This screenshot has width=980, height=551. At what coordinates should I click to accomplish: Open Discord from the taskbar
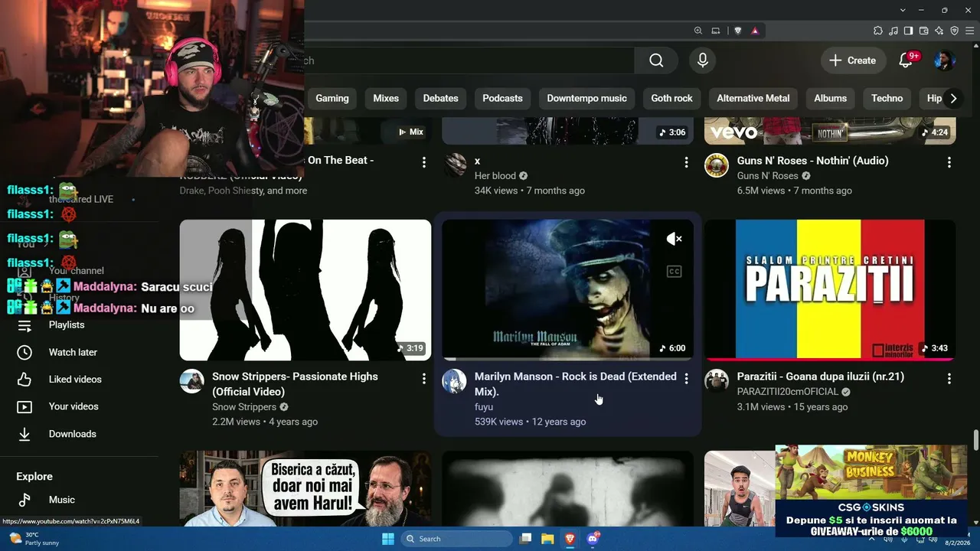pyautogui.click(x=593, y=539)
